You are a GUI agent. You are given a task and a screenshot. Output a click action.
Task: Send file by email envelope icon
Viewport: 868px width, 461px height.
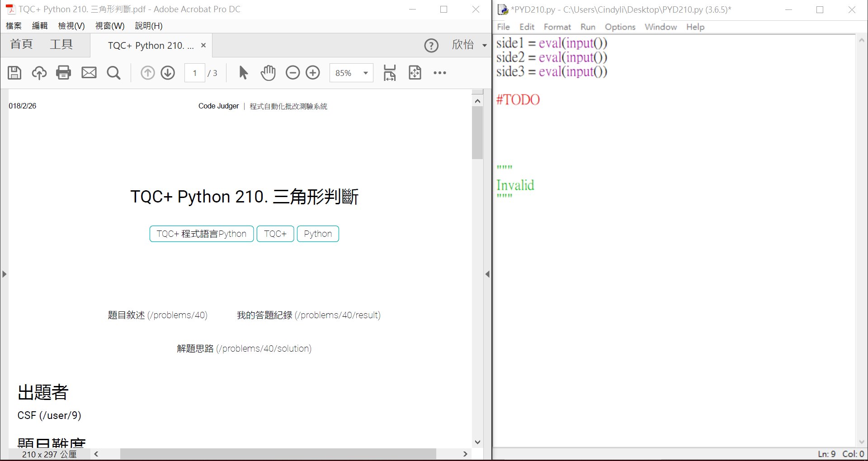[89, 72]
